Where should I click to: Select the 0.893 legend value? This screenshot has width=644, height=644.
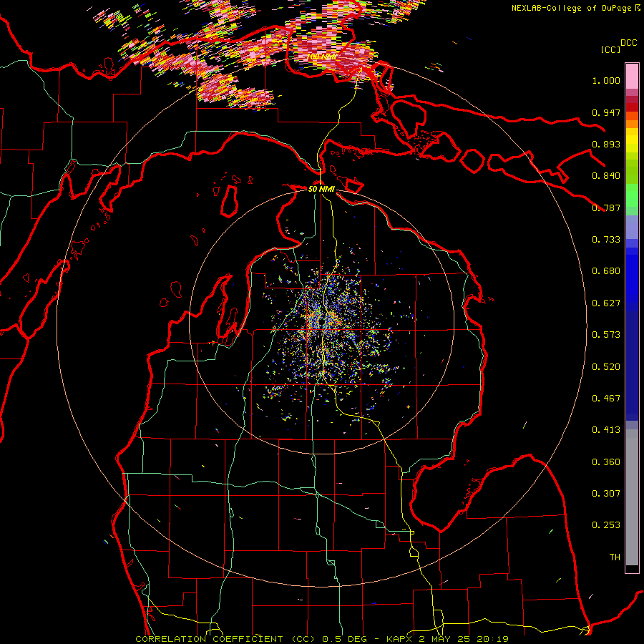(x=606, y=144)
